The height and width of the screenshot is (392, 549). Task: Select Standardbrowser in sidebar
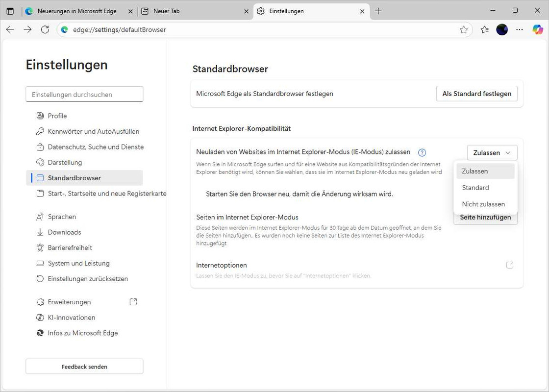click(84, 178)
